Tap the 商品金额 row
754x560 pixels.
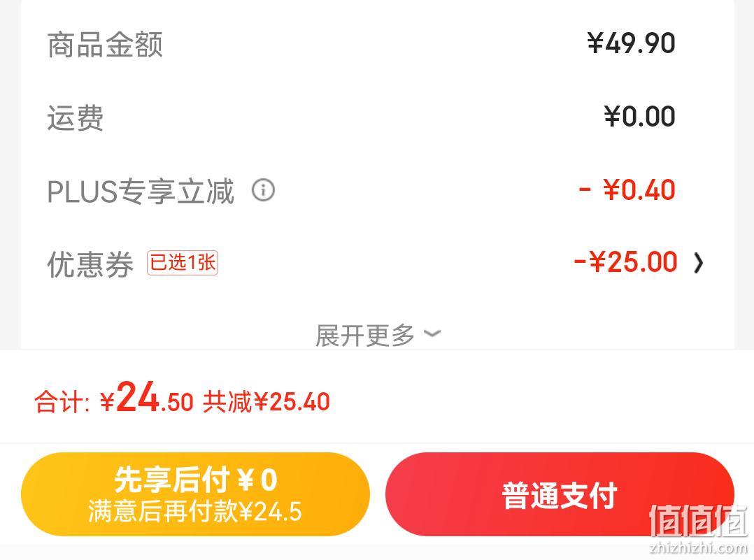pos(377,44)
